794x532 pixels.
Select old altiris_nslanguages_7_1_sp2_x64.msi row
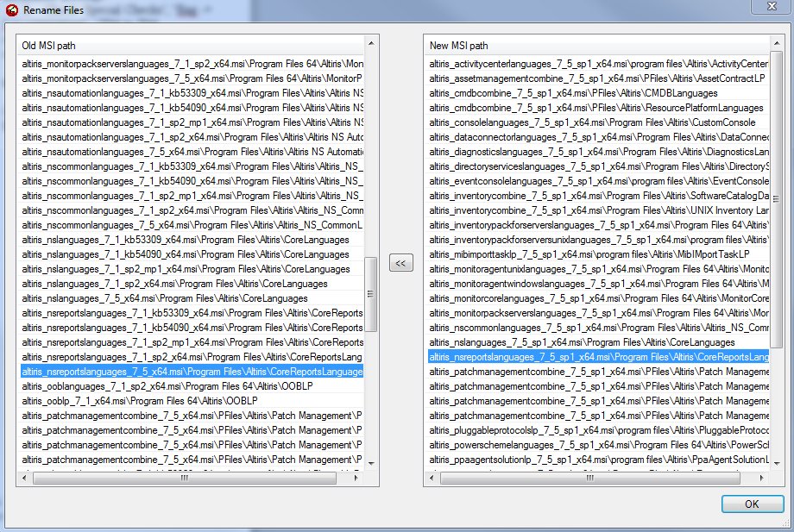(x=192, y=284)
